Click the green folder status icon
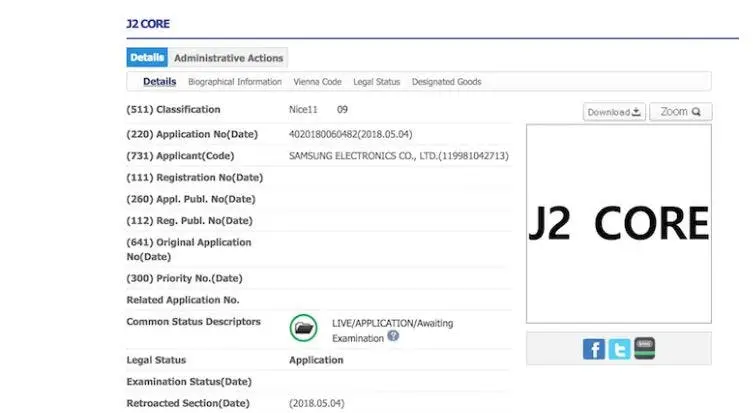Screen dimensions: 753x413 click(x=304, y=328)
